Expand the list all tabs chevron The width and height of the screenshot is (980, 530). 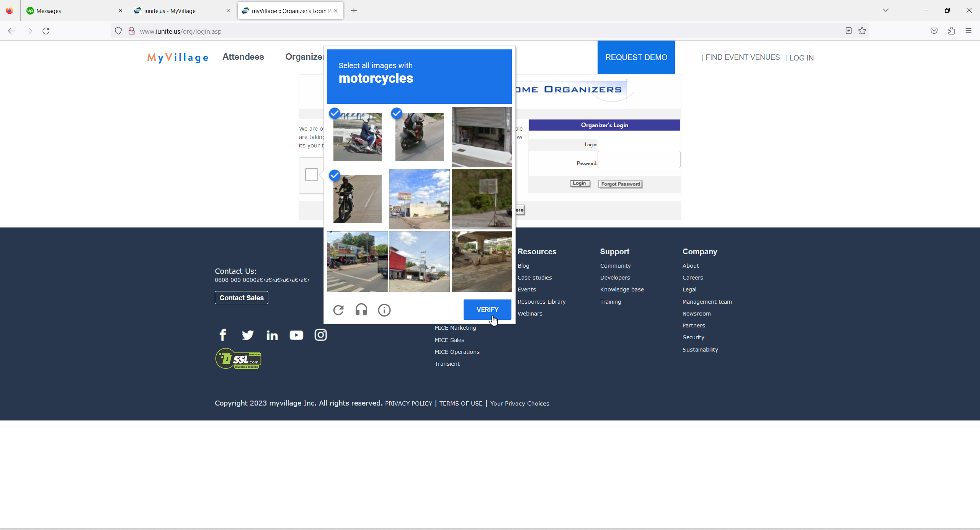coord(885,10)
